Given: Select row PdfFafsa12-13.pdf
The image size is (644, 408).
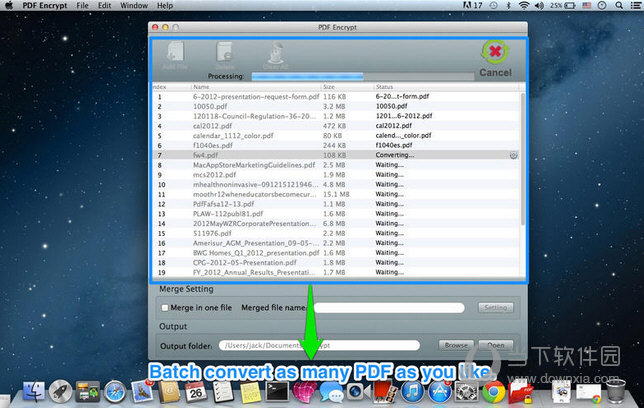Looking at the screenshot, I should coord(336,204).
